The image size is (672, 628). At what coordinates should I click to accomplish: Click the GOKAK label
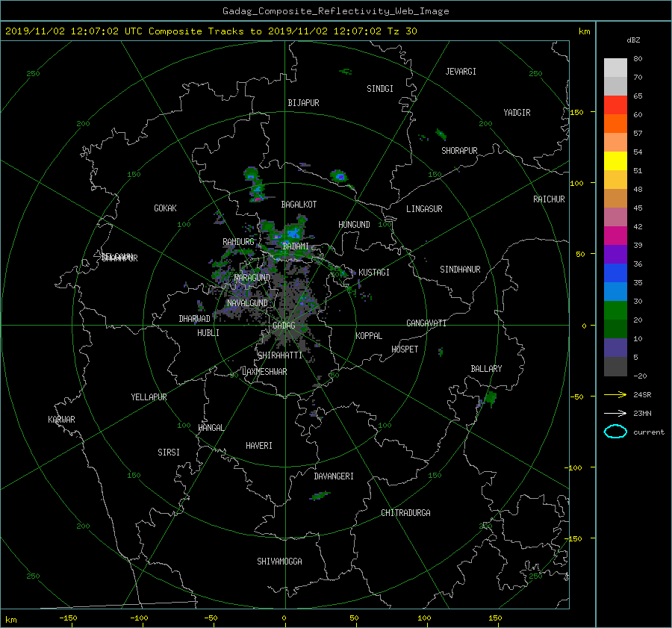point(165,208)
